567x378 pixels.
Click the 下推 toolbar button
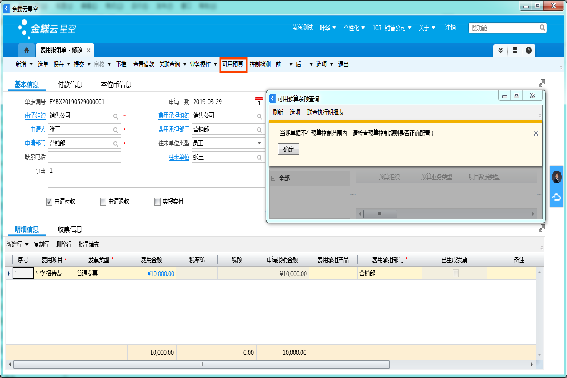[121, 64]
